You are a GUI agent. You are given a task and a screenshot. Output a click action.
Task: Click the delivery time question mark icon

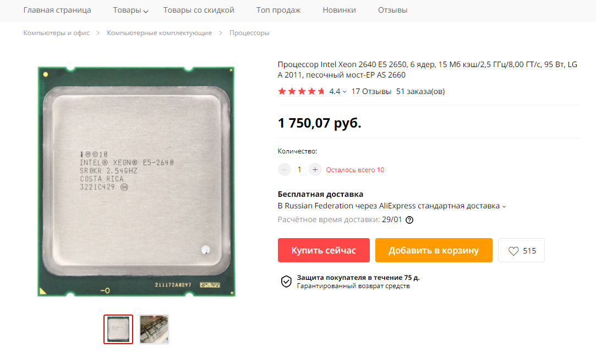409,220
